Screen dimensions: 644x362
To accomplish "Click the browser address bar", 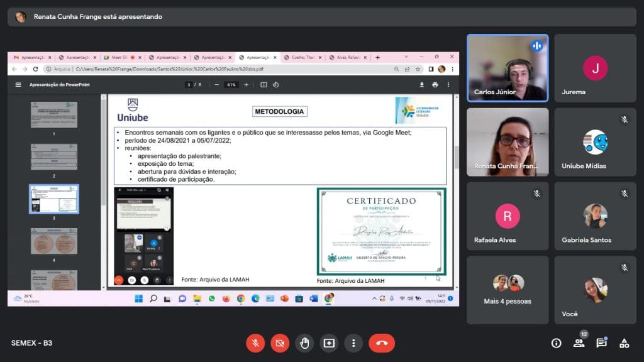I will click(x=230, y=69).
